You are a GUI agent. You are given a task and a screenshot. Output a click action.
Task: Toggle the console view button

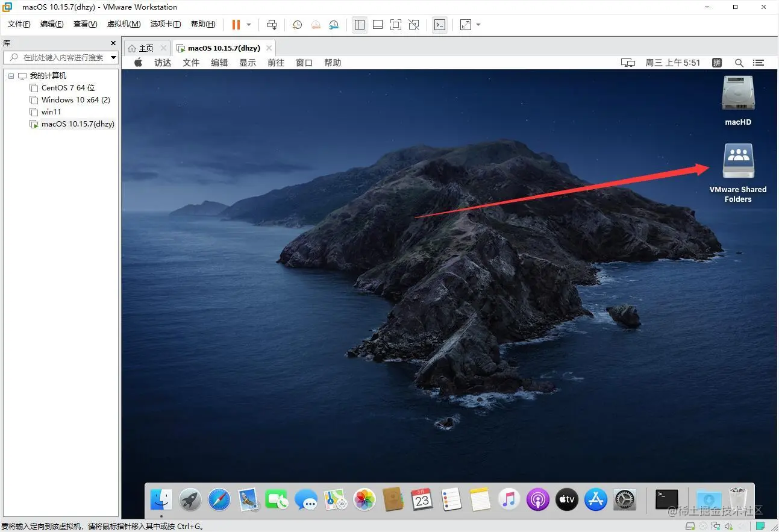coord(440,25)
